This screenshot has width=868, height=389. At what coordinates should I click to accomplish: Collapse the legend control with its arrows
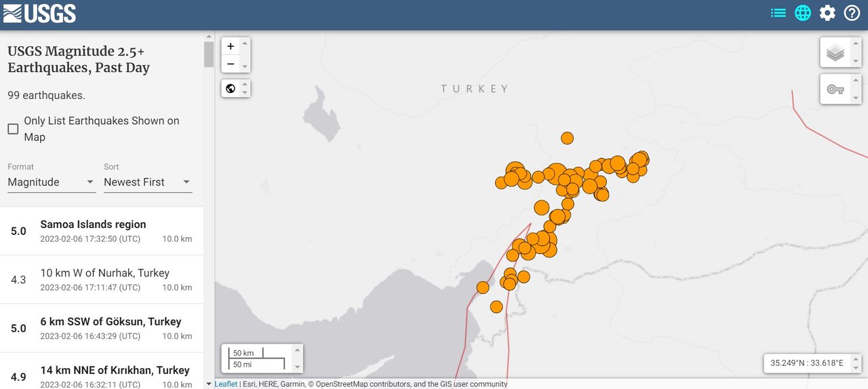[x=856, y=89]
